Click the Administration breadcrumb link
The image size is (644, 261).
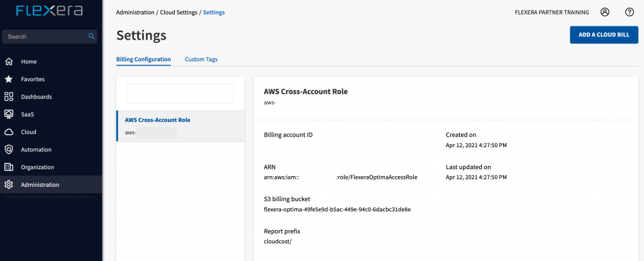point(135,13)
